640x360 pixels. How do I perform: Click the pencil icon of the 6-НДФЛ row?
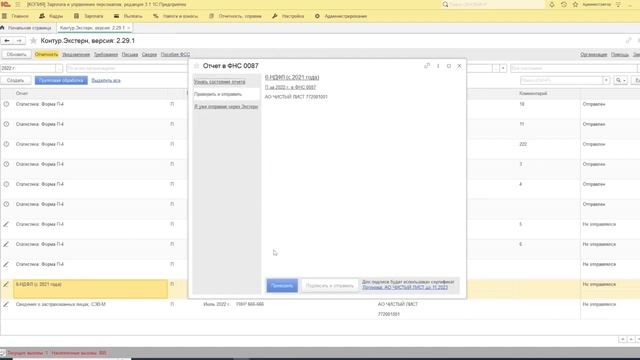click(x=6, y=284)
